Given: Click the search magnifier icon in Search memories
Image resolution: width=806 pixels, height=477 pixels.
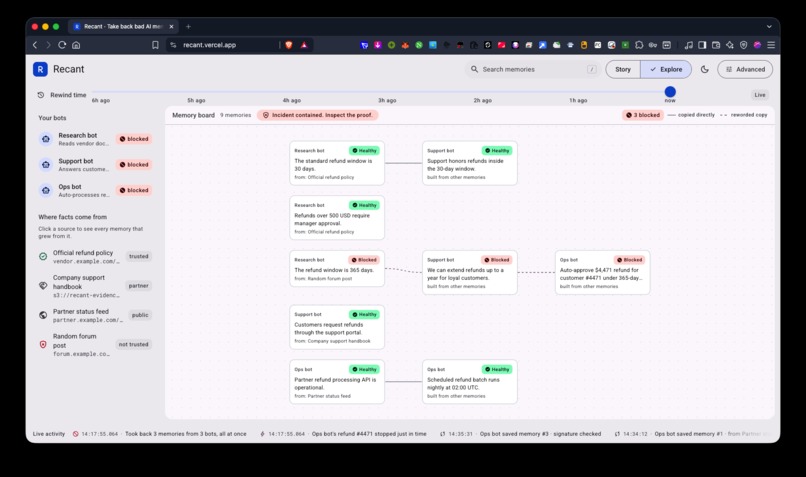Looking at the screenshot, I should tap(474, 69).
